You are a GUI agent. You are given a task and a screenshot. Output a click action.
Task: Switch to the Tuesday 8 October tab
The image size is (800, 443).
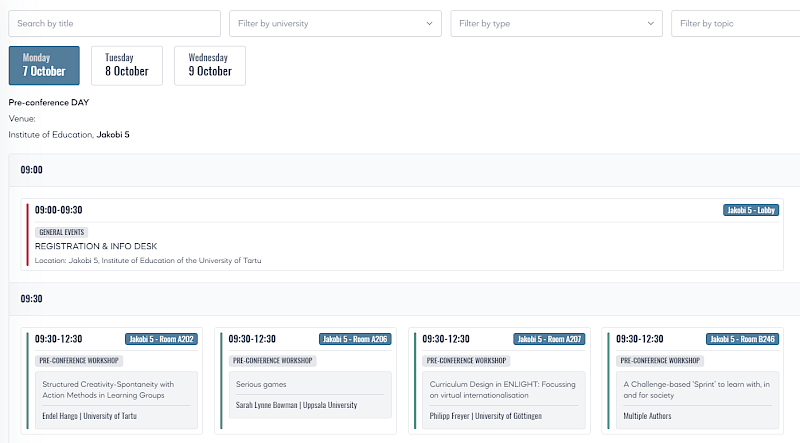[x=127, y=65]
